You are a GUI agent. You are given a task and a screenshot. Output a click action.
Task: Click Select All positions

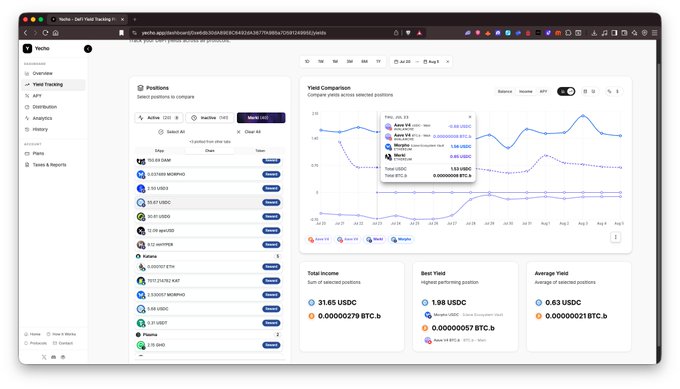pos(172,132)
